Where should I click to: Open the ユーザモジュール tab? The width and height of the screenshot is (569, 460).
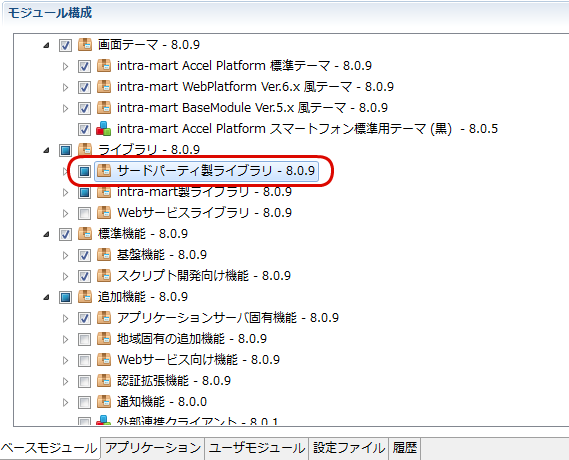pyautogui.click(x=257, y=448)
